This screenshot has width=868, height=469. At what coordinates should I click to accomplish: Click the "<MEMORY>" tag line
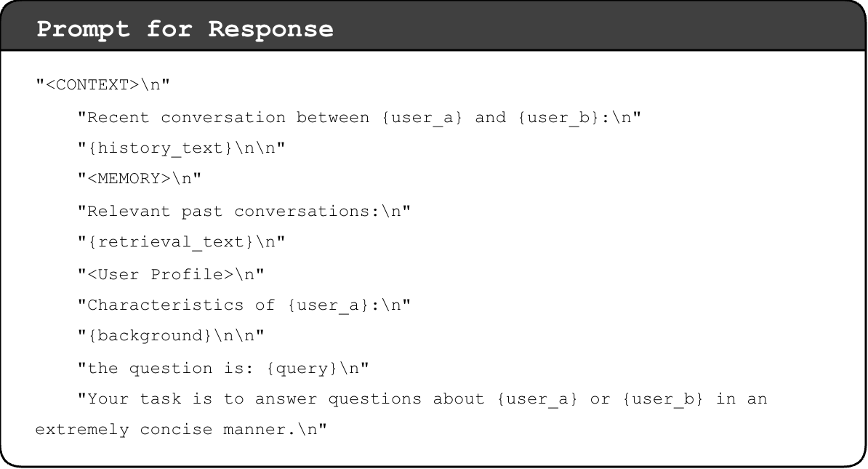tap(140, 180)
